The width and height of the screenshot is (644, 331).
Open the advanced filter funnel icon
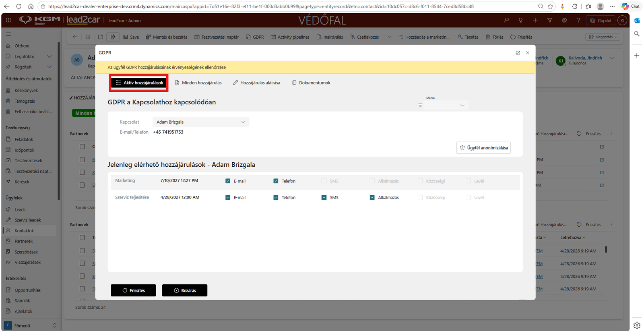click(x=550, y=20)
